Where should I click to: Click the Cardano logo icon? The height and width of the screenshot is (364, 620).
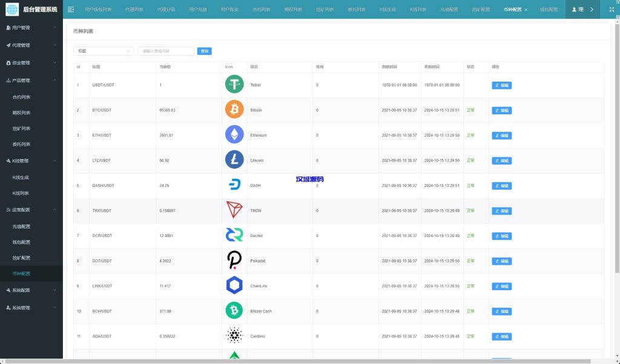point(234,336)
